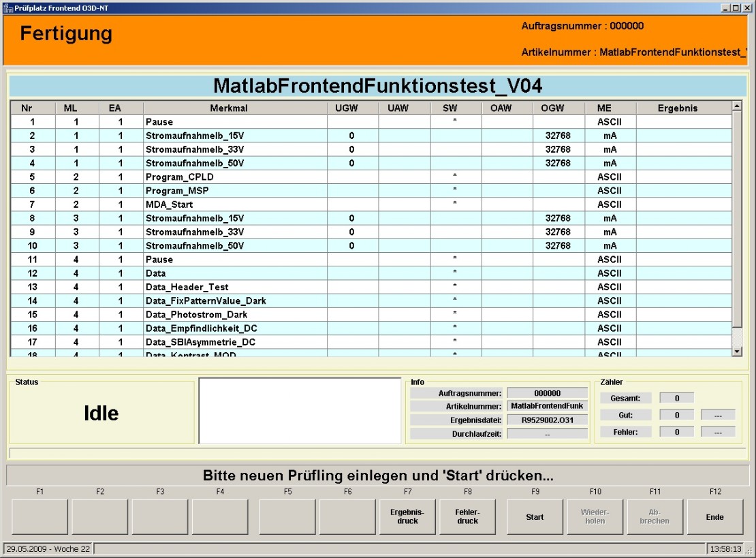Select the OGW column header
This screenshot has width=756, height=558.
558,108
